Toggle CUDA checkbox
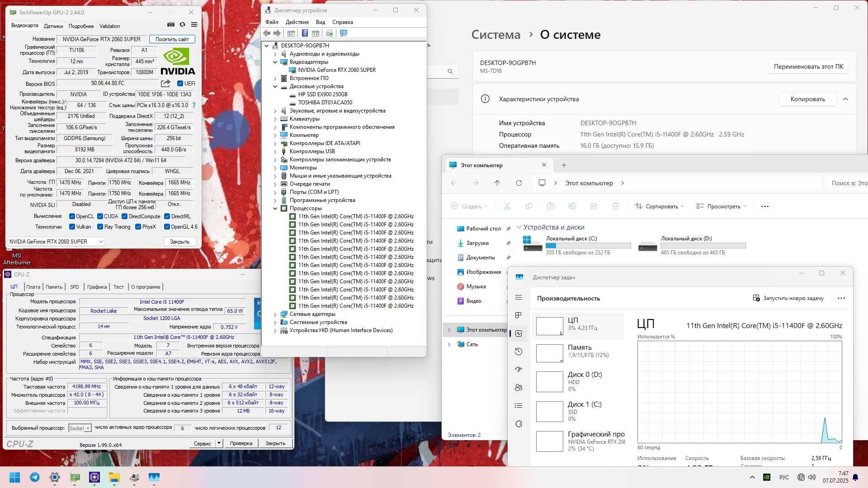The width and height of the screenshot is (868, 488). pyautogui.click(x=100, y=216)
